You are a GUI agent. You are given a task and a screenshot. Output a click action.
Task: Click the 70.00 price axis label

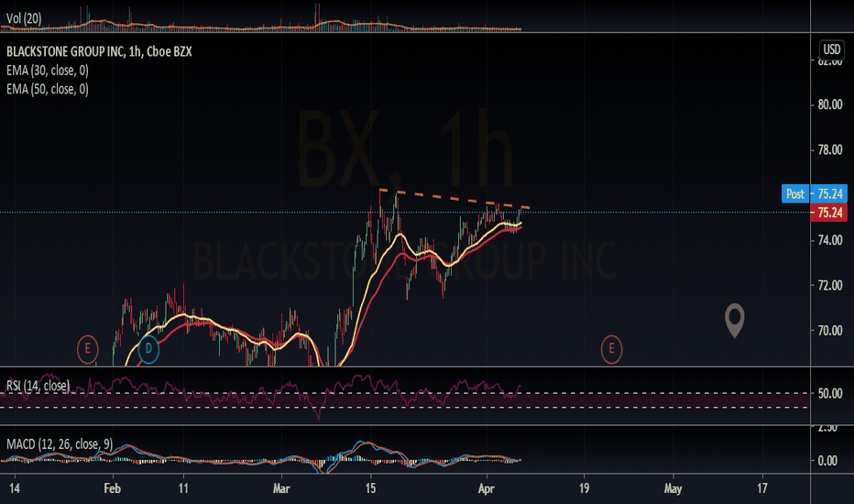[x=830, y=331]
